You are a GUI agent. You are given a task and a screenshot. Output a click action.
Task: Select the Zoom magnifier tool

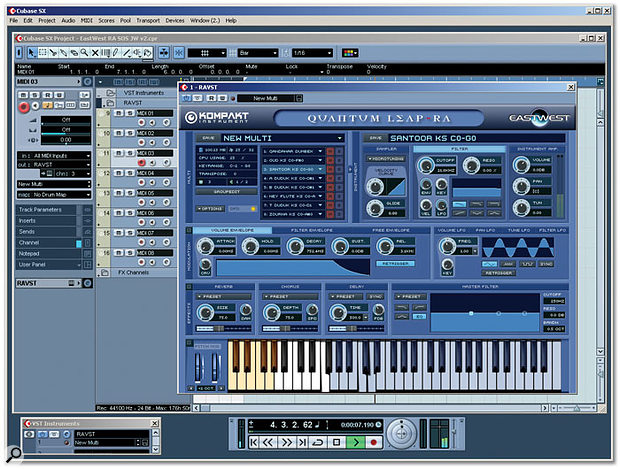coord(84,53)
